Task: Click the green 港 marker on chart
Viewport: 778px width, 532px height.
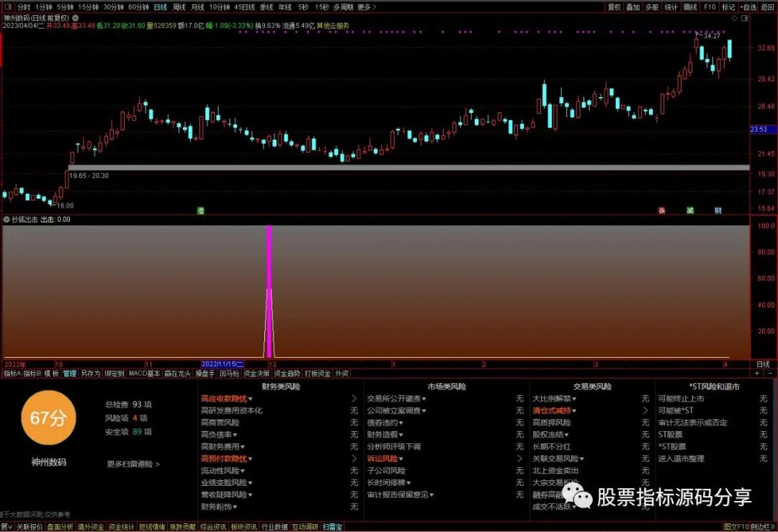Action: [x=200, y=211]
